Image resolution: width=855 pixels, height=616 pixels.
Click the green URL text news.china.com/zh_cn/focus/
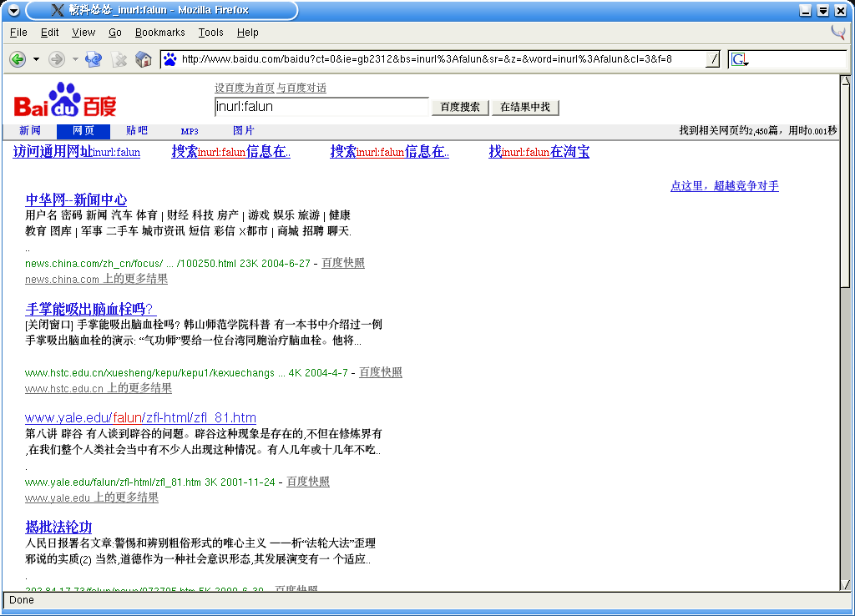(x=94, y=264)
